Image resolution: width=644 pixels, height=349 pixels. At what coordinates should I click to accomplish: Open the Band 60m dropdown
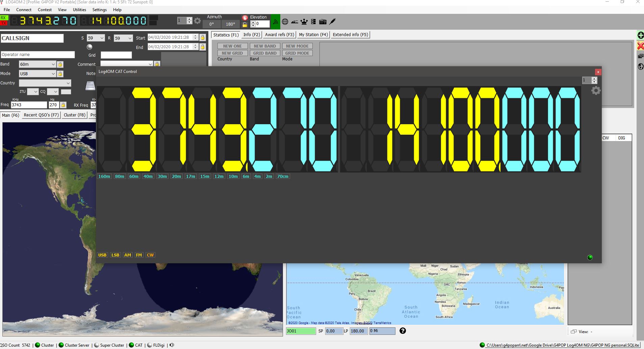[53, 64]
